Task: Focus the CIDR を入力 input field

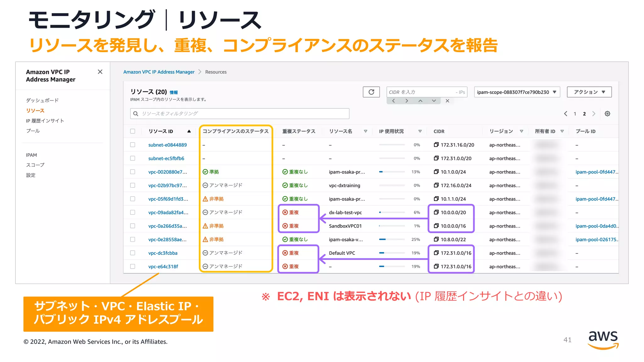Action: 427,92
